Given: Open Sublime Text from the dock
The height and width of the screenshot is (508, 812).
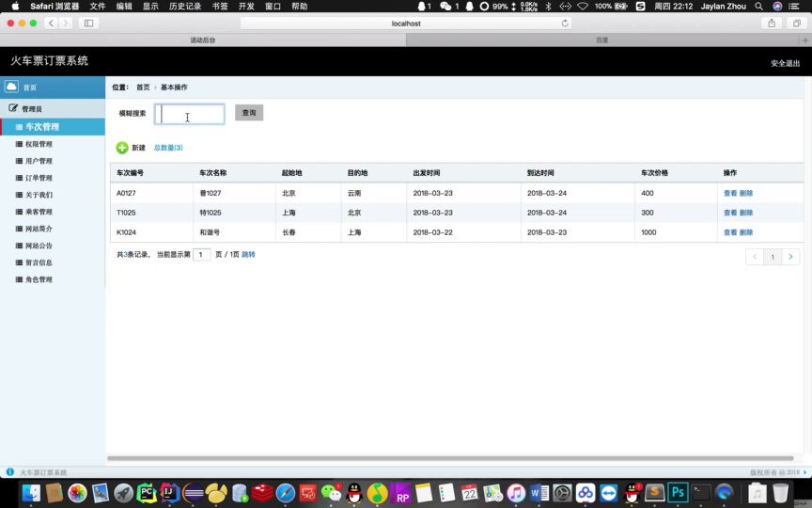Looking at the screenshot, I should [x=654, y=493].
